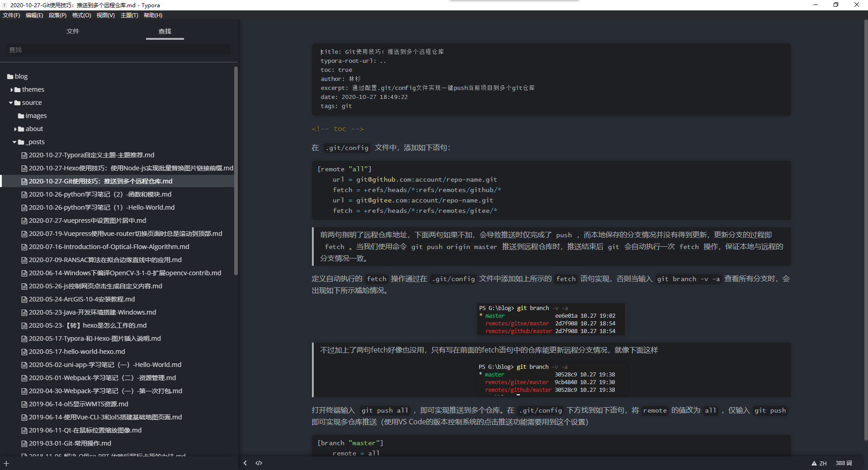The height and width of the screenshot is (470, 868).
Task: Open the 文件(F) menu
Action: (11, 15)
